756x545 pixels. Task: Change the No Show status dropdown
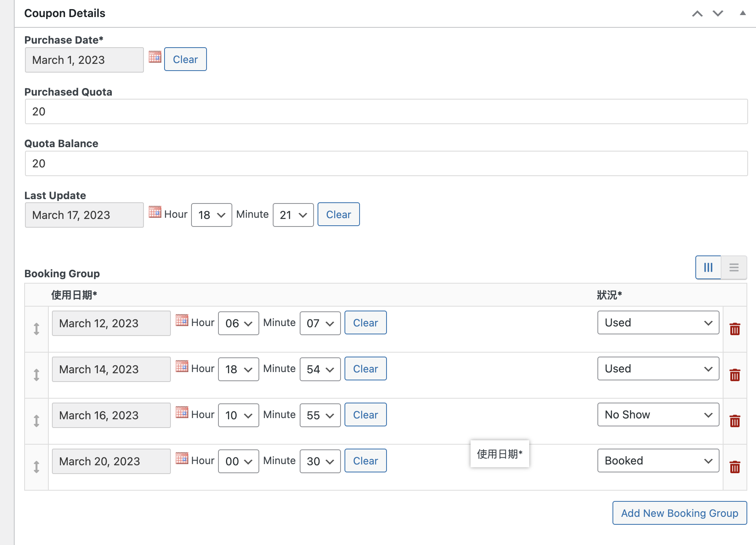click(658, 415)
